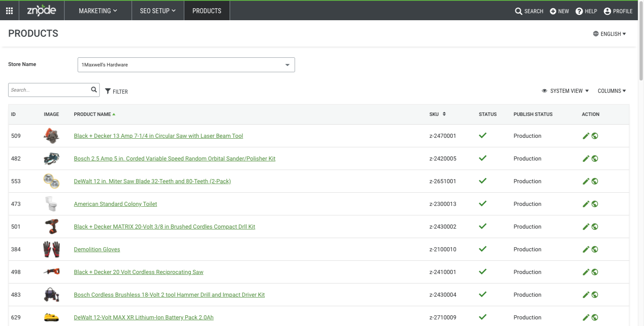Edit the Bosch Orbital Sander row
The width and height of the screenshot is (644, 326).
pyautogui.click(x=586, y=158)
